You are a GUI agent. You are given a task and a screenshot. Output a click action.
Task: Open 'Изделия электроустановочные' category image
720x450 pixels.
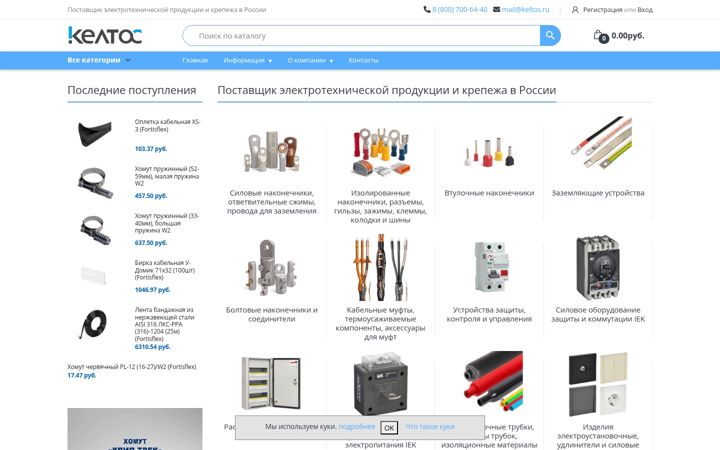598,384
